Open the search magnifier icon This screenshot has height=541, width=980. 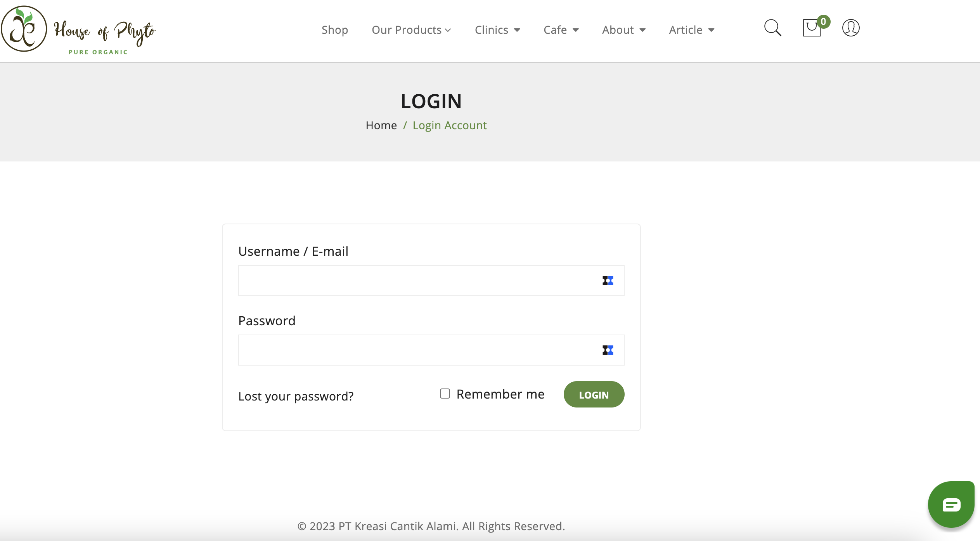point(772,28)
